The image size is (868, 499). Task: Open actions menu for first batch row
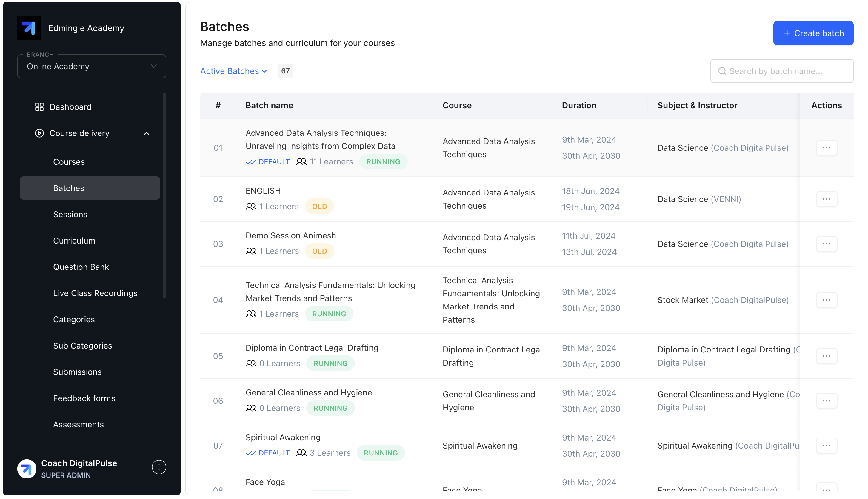826,148
